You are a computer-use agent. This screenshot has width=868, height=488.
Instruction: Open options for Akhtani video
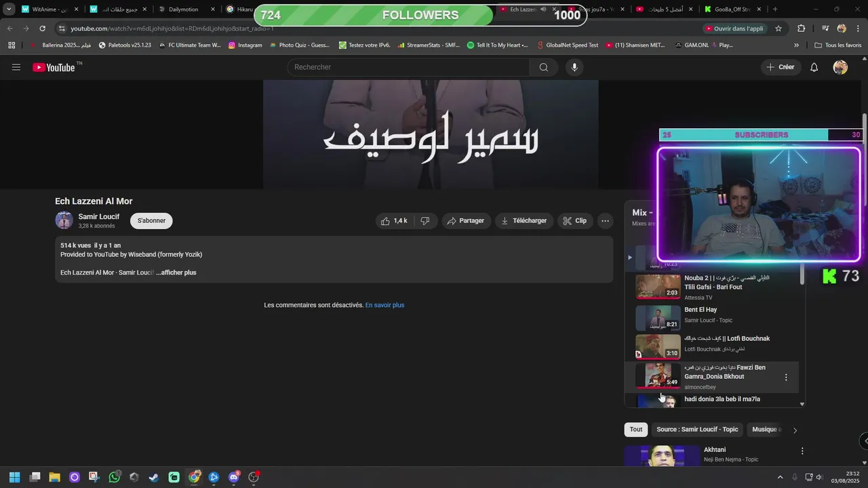click(802, 451)
